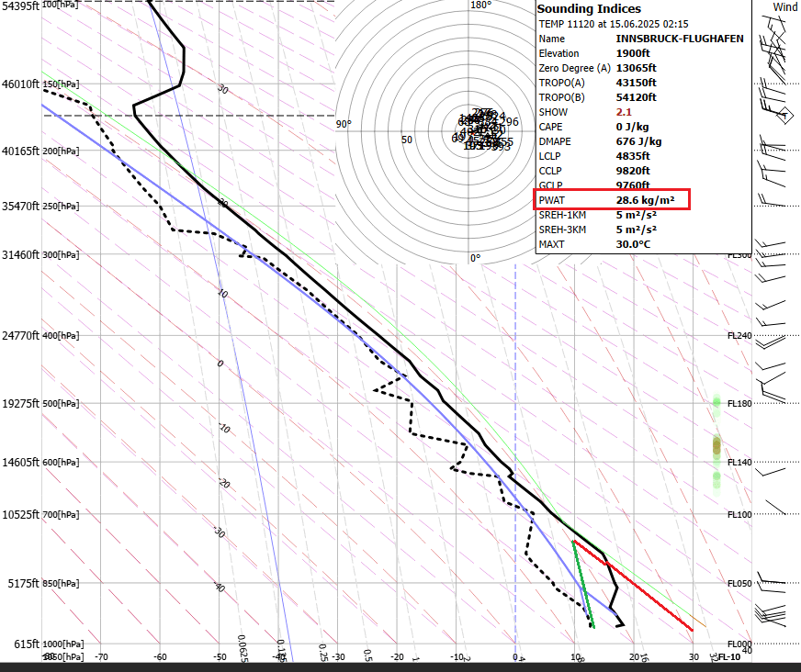Viewport: 801px width, 672px height.
Task: Click the wind barb at FL050
Action: (772, 581)
